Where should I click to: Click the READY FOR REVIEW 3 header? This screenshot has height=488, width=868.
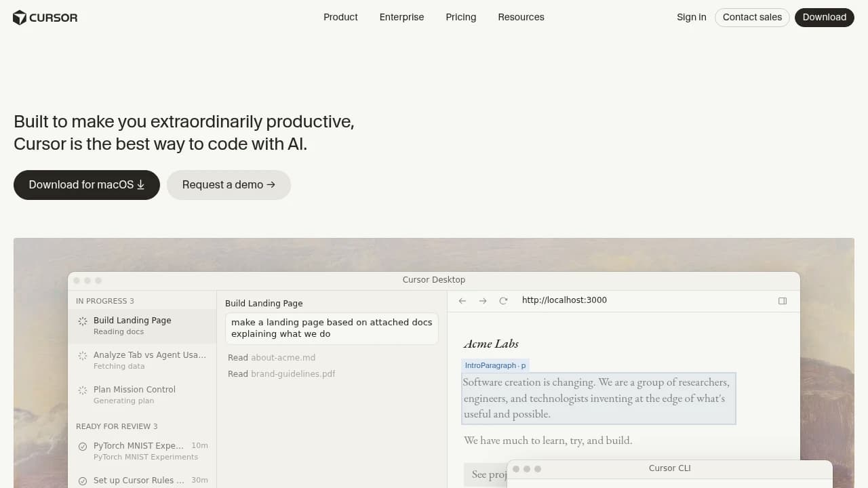point(117,426)
